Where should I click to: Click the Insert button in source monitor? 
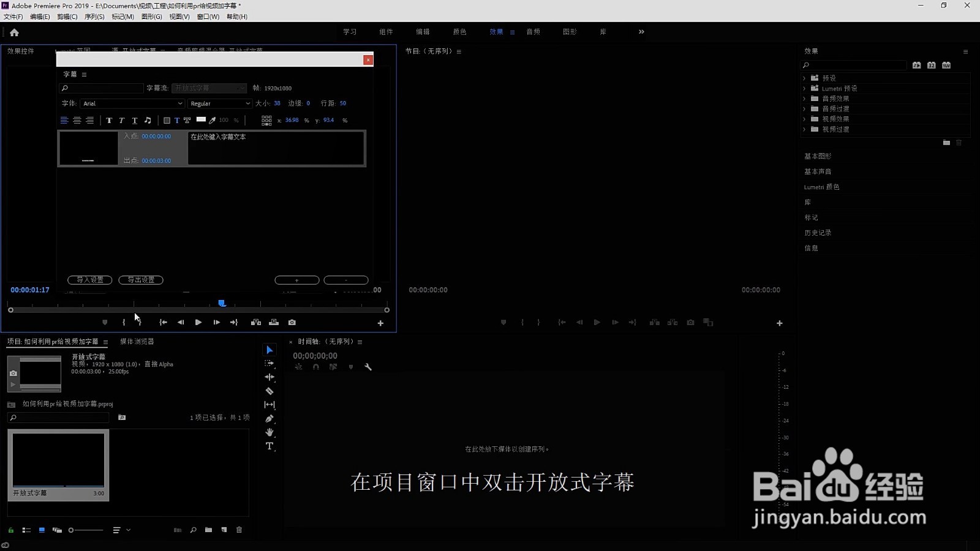coord(256,323)
